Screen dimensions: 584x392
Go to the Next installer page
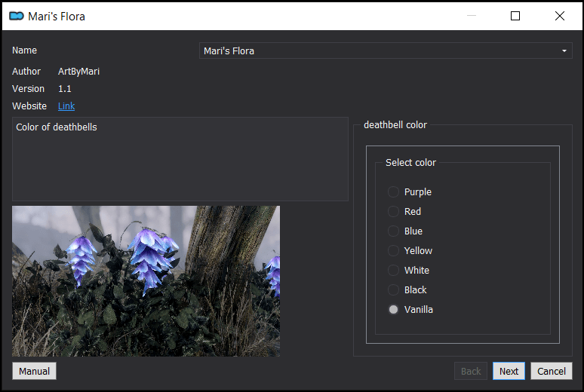point(509,371)
